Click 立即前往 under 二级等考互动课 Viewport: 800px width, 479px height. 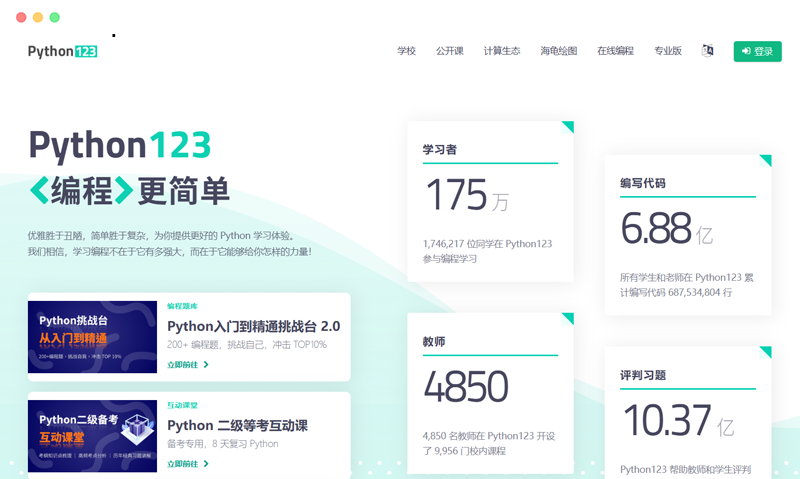point(183,464)
